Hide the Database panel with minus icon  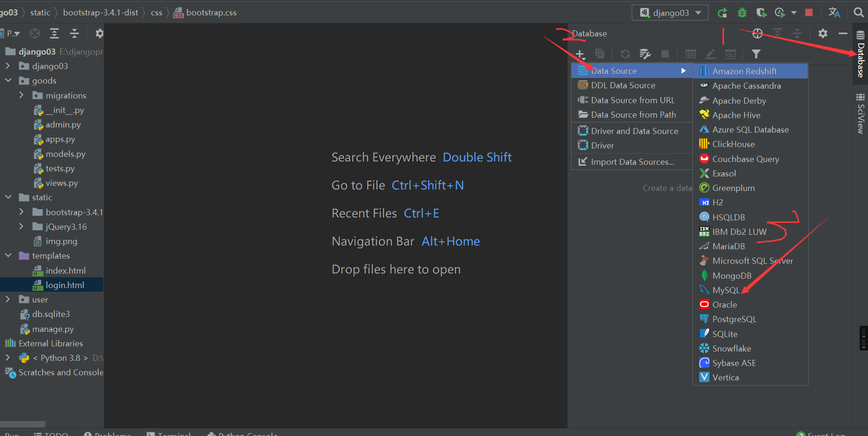[x=843, y=33]
